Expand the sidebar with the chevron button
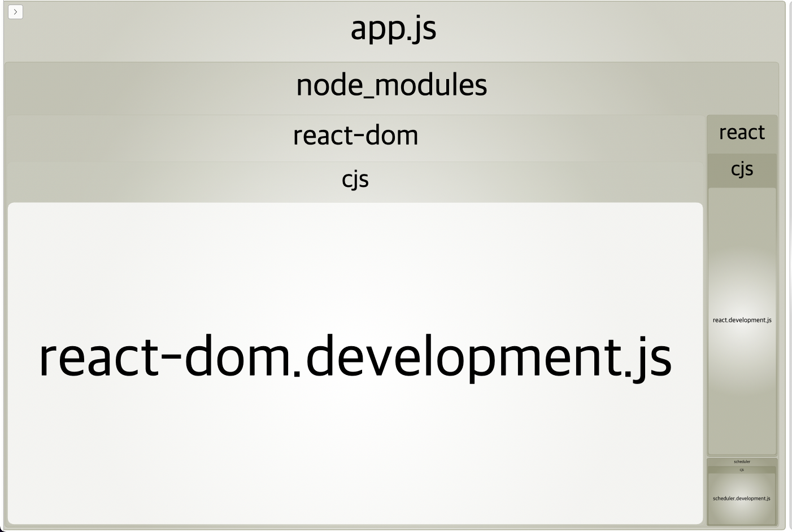Image resolution: width=792 pixels, height=532 pixels. [x=15, y=12]
